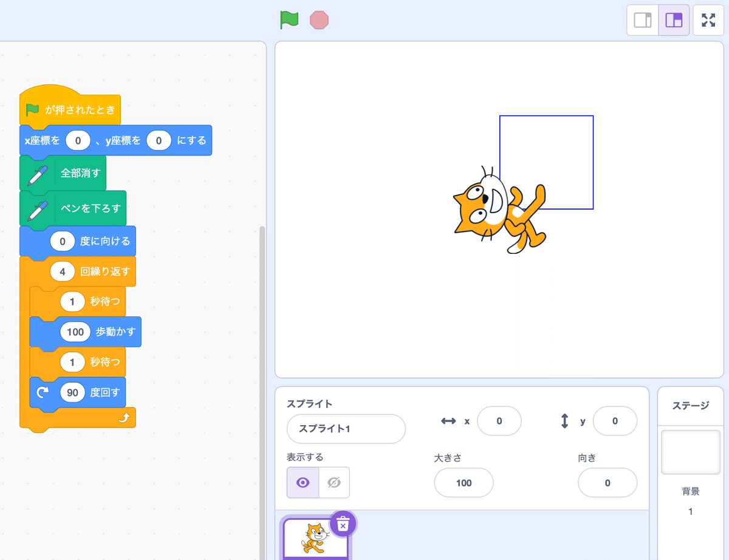Click the 90 value in 度回す block
Viewport: 729px width, 560px height.
[x=73, y=392]
